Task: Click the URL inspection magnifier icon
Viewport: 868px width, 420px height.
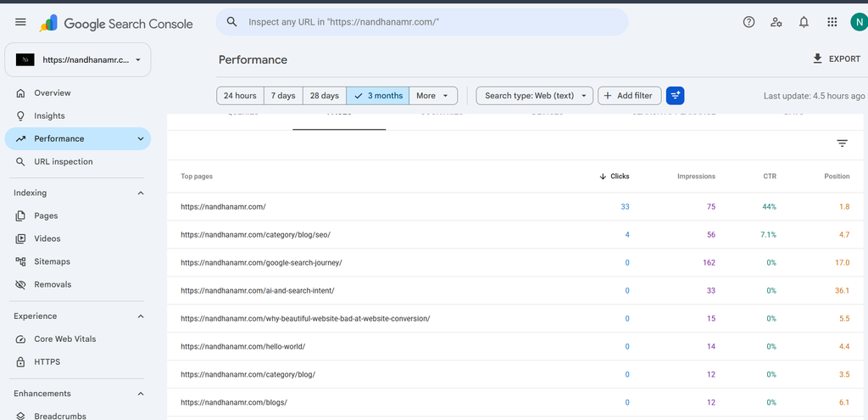Action: coord(20,162)
